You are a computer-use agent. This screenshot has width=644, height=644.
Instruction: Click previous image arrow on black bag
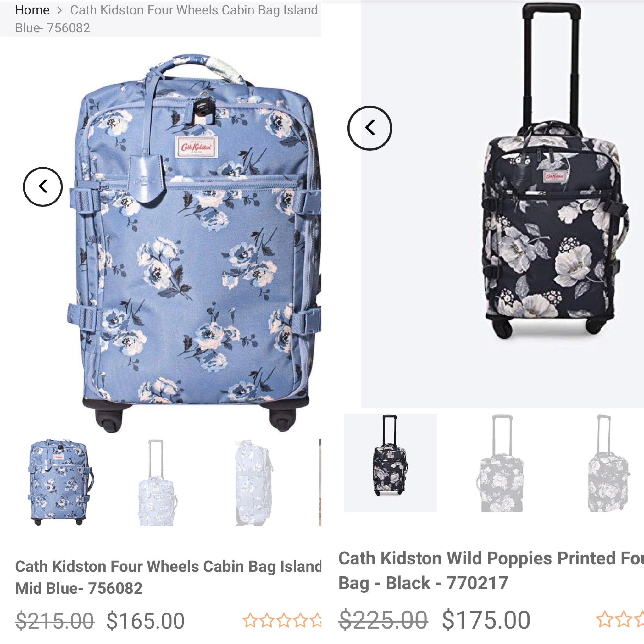click(x=370, y=128)
